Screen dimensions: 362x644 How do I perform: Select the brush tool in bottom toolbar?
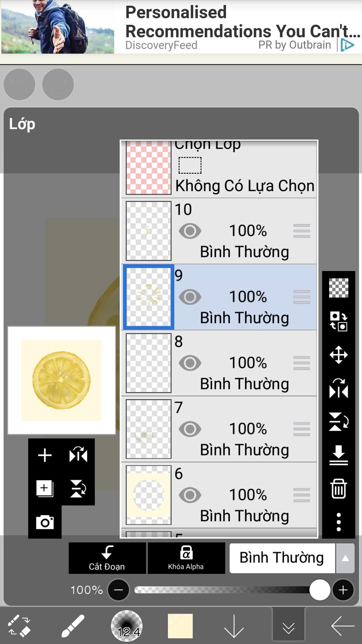coord(73,626)
